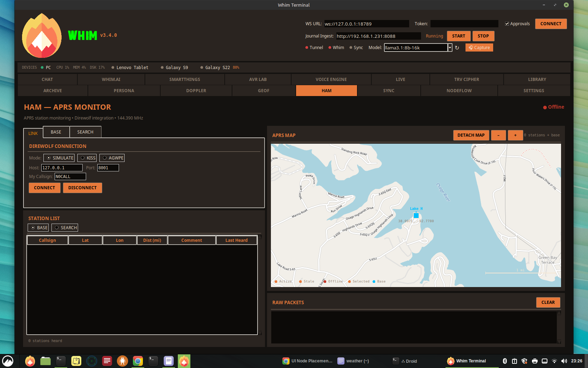
Task: Launch Chrome from the taskbar launcher
Action: [x=138, y=361]
